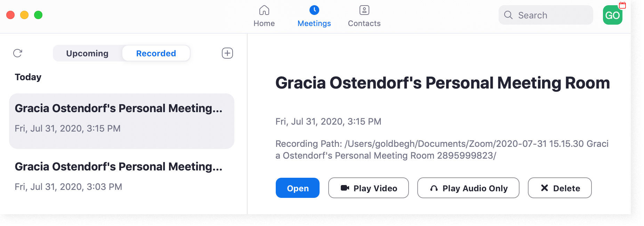Click the calendar badge on avatar
The width and height of the screenshot is (644, 226).
coord(622,5)
